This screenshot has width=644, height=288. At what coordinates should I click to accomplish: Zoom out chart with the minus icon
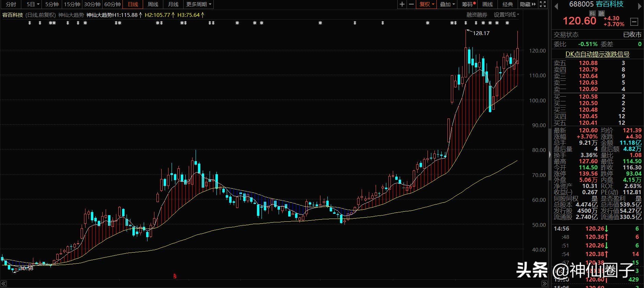411,4
